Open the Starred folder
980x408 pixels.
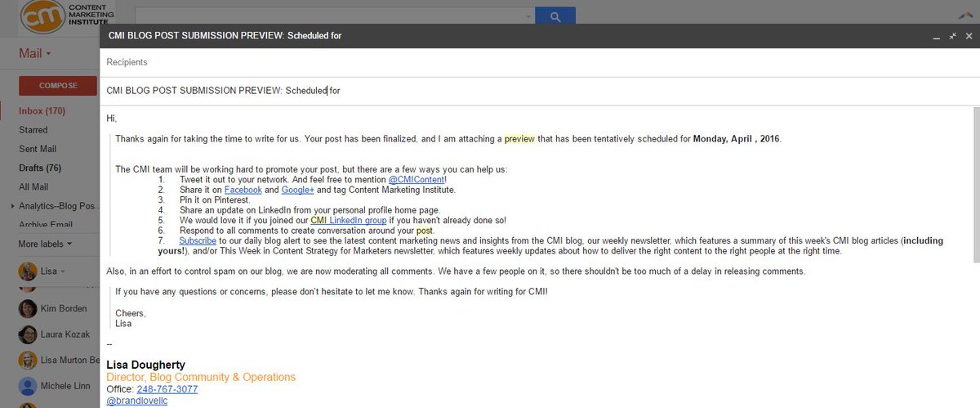pyautogui.click(x=33, y=130)
